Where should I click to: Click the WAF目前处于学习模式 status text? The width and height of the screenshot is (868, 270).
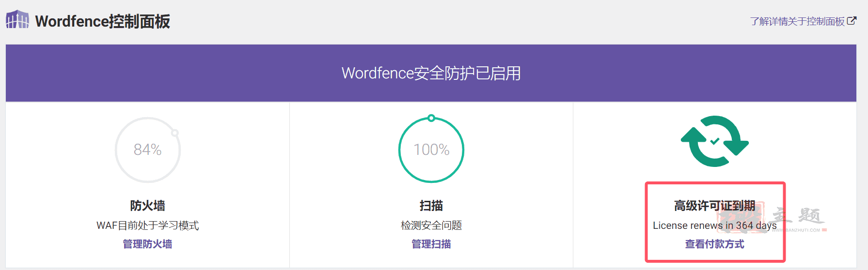tap(148, 225)
